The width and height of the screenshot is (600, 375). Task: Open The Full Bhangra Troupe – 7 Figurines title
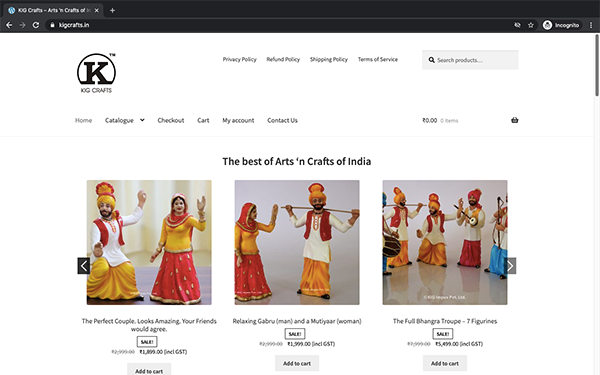pyautogui.click(x=445, y=321)
